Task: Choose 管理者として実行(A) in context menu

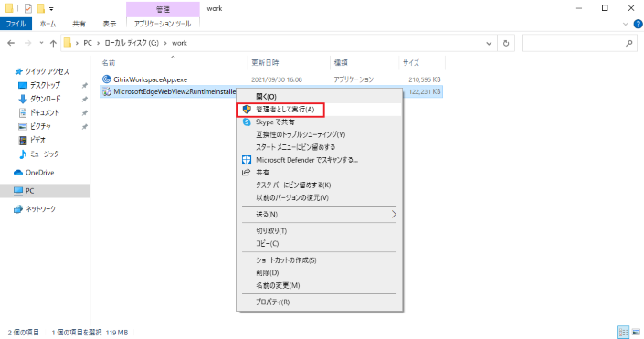Action: click(285, 110)
